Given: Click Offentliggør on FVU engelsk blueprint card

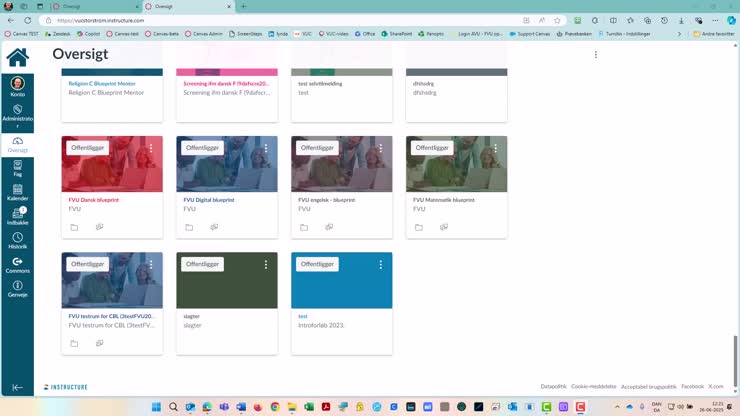Looking at the screenshot, I should coord(317,148).
